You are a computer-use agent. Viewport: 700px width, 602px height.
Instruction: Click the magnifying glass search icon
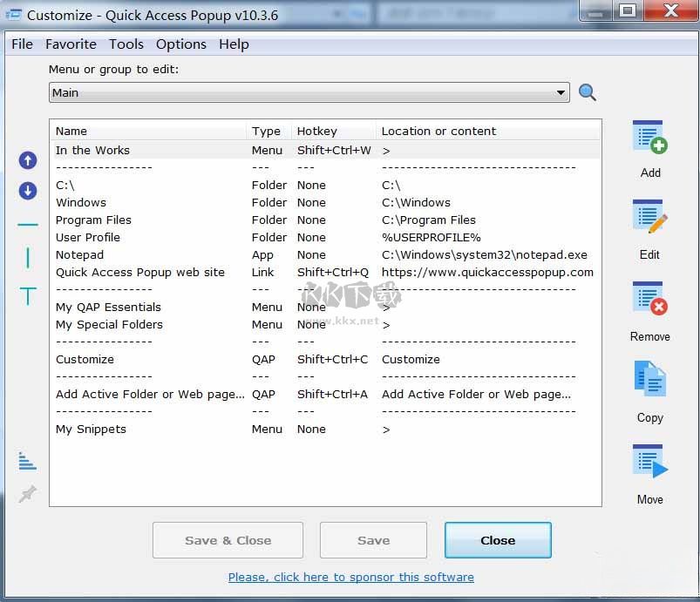coord(588,92)
